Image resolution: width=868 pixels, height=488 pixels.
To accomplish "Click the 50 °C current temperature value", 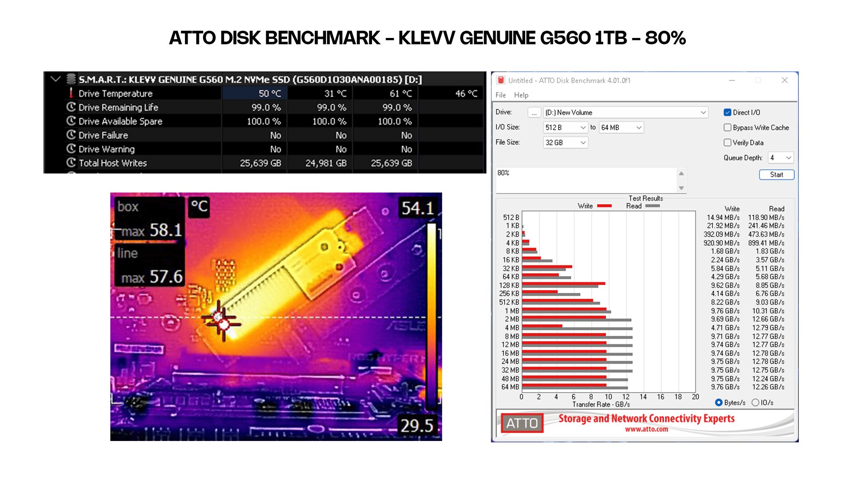I will 269,93.
